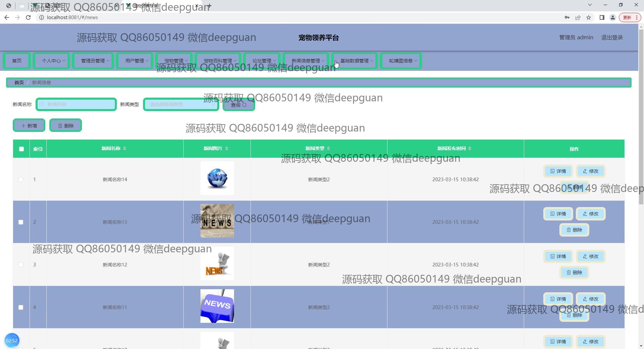Open the 新闻类型 filter dropdown
The width and height of the screenshot is (644, 349).
pyautogui.click(x=181, y=104)
